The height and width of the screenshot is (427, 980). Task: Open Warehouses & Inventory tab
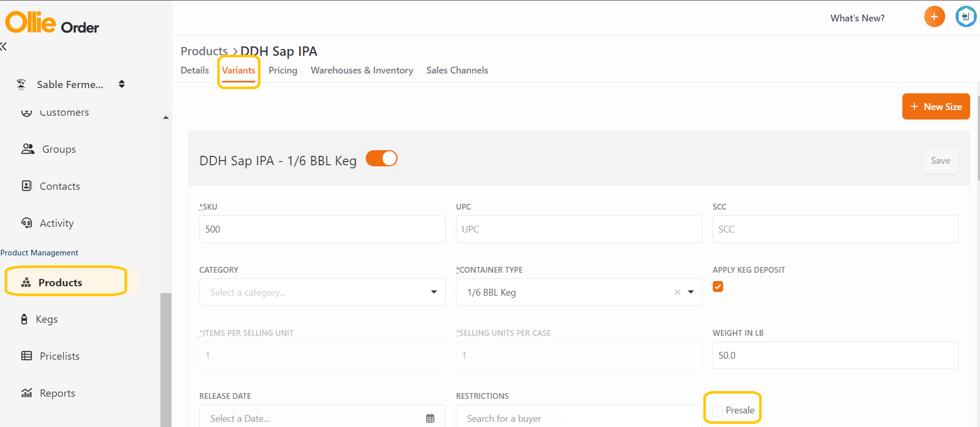[362, 70]
